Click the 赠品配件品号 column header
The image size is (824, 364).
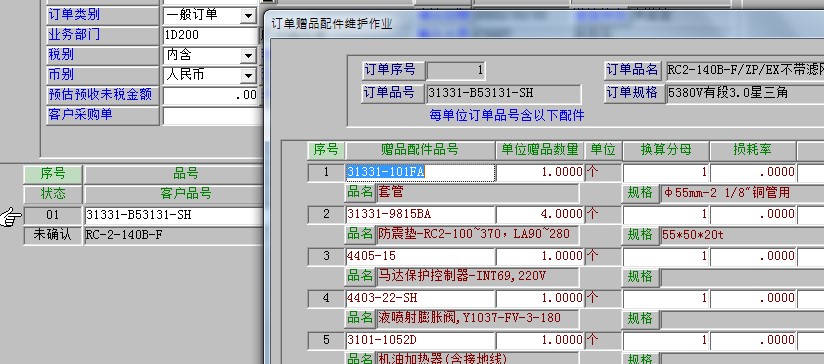[x=420, y=150]
